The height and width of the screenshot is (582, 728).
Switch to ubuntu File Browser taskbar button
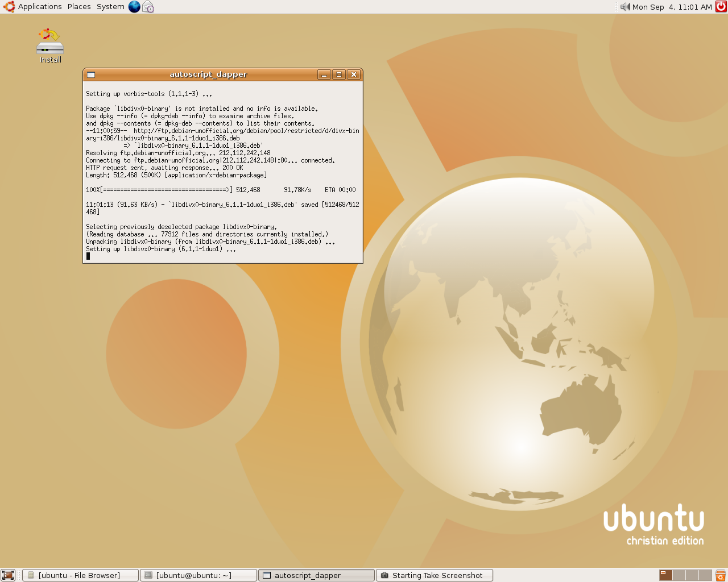(81, 575)
